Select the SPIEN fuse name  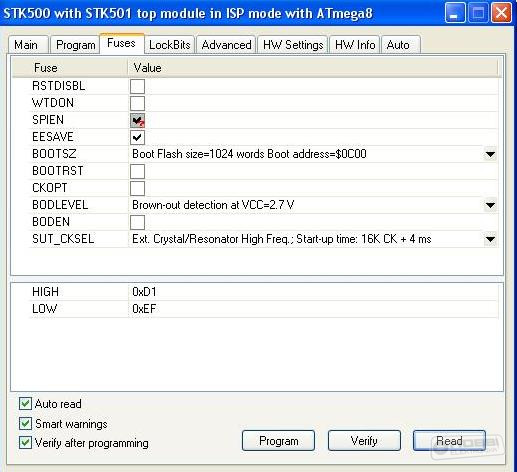(48, 120)
